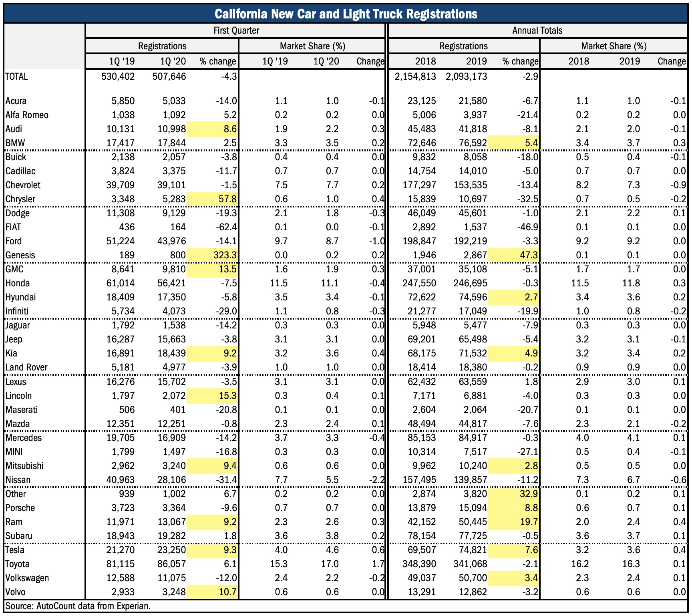The image size is (692, 616).
Task: Select the 2019 total registrations value 2,093,173
Action: click(466, 76)
